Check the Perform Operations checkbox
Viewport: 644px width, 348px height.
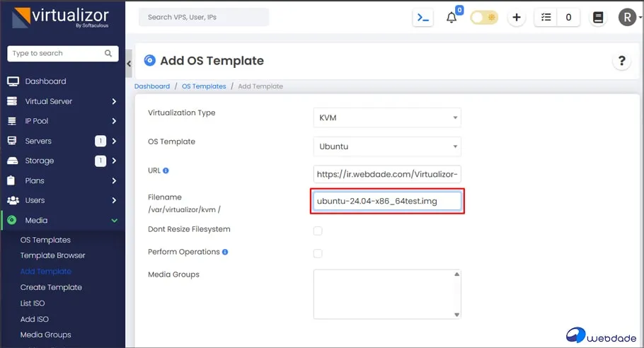318,253
